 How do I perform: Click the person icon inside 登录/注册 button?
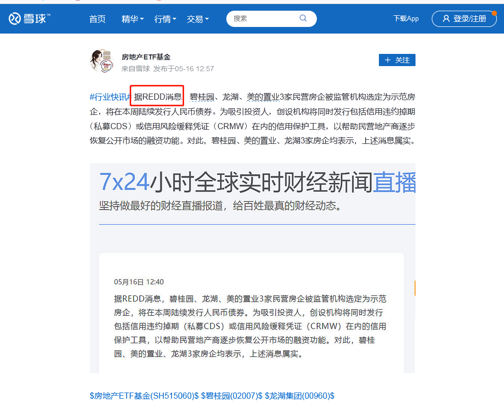click(446, 18)
